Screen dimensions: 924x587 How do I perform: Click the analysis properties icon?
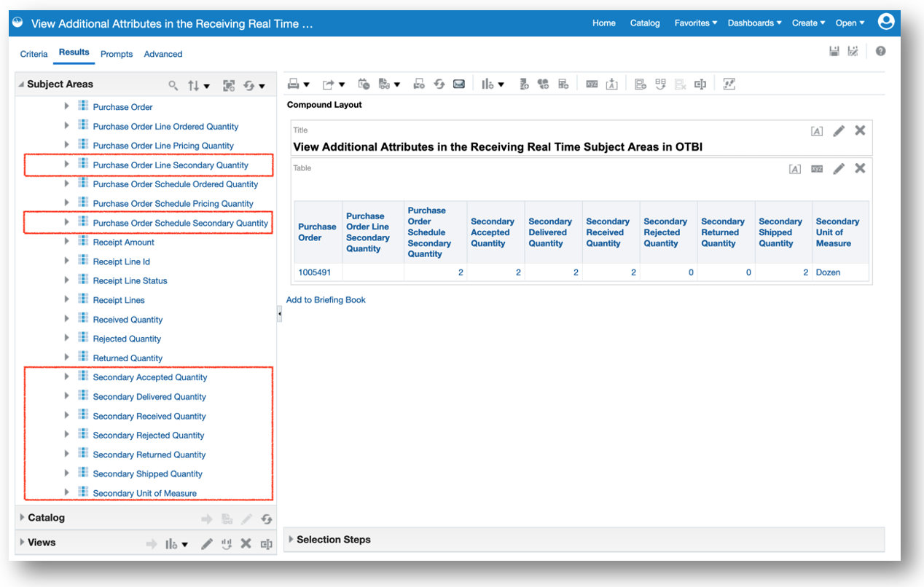click(729, 84)
